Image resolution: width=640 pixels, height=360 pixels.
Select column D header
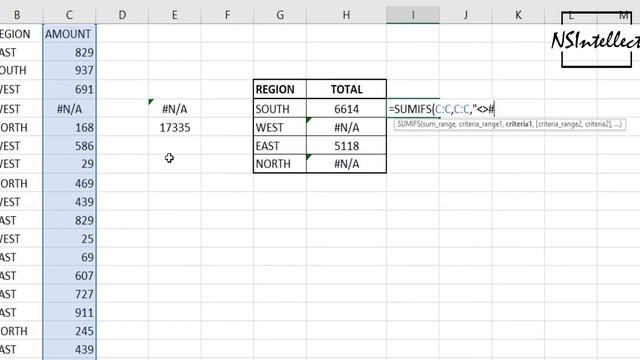click(x=122, y=16)
